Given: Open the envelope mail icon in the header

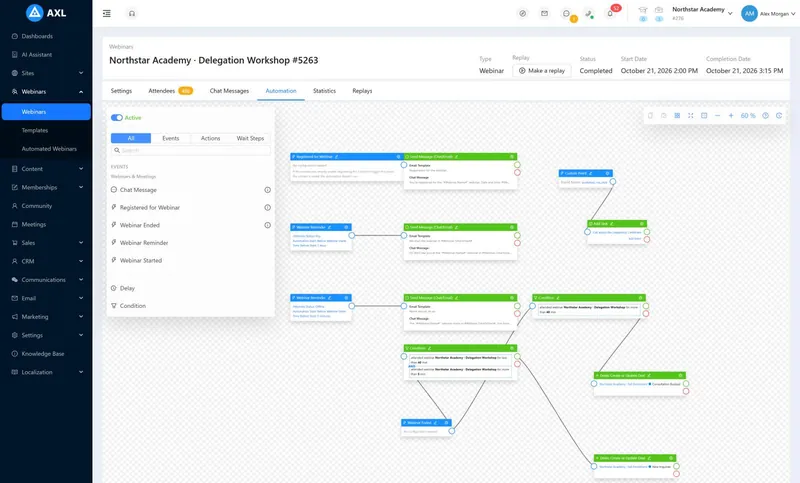Looking at the screenshot, I should tap(544, 13).
